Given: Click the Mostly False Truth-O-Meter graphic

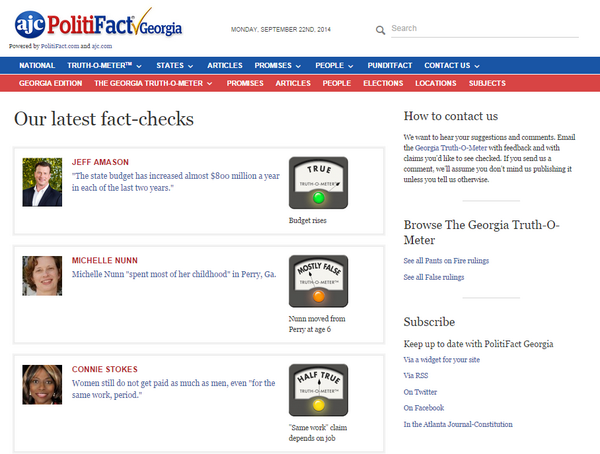Looking at the screenshot, I should pos(318,281).
